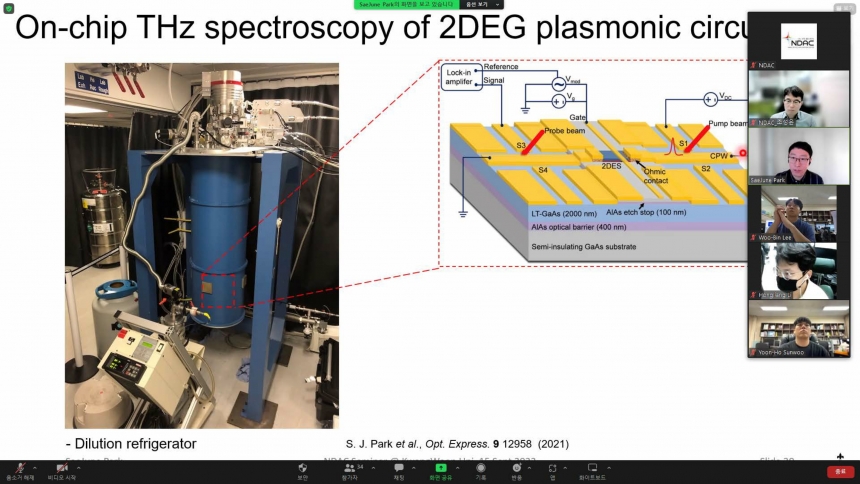Open the 보안 security icon

tap(303, 468)
